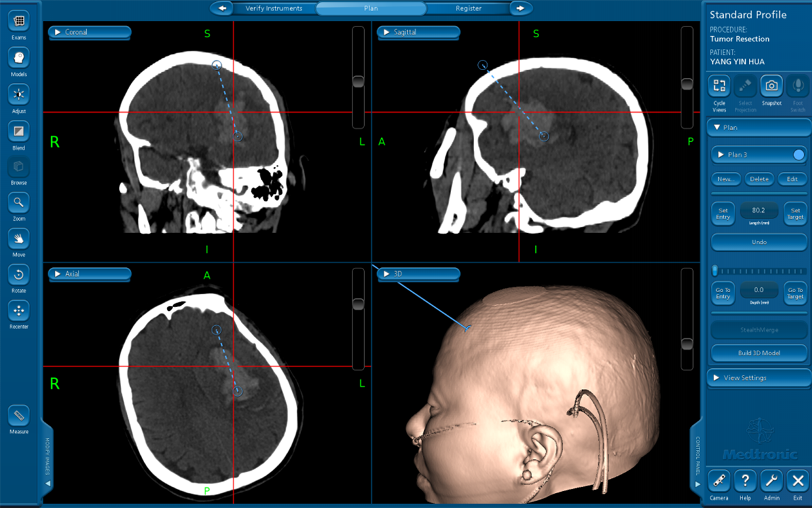Click the target point marker in Sagittal view
The image size is (812, 508).
pos(544,136)
